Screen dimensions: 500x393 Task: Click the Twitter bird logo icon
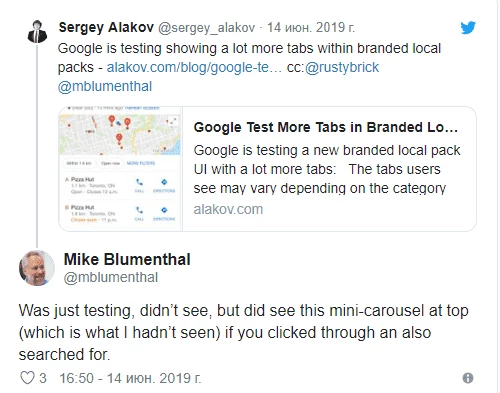468,28
